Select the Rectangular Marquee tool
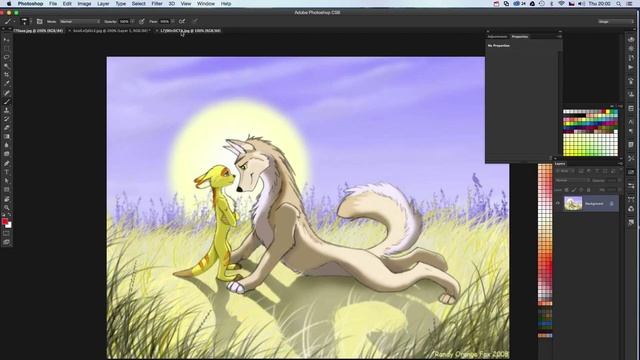Screen dimensions: 640x360 pyautogui.click(x=6, y=49)
